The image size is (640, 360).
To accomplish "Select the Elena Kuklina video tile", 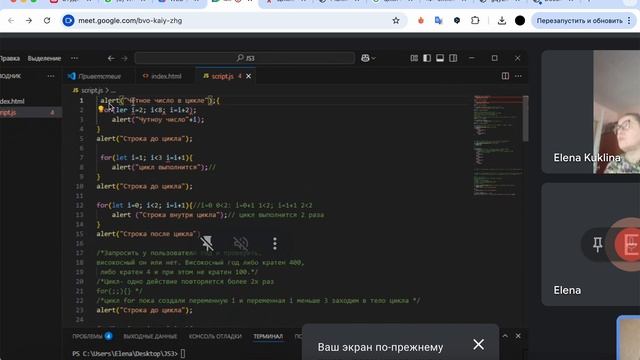I will pyautogui.click(x=591, y=112).
